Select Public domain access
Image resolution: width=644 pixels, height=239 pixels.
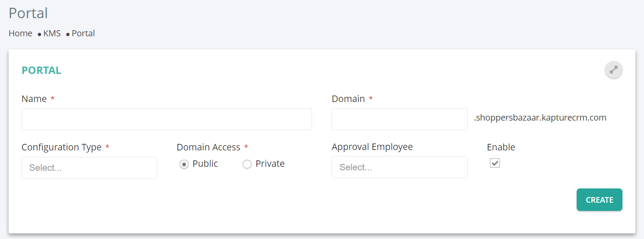tap(184, 164)
